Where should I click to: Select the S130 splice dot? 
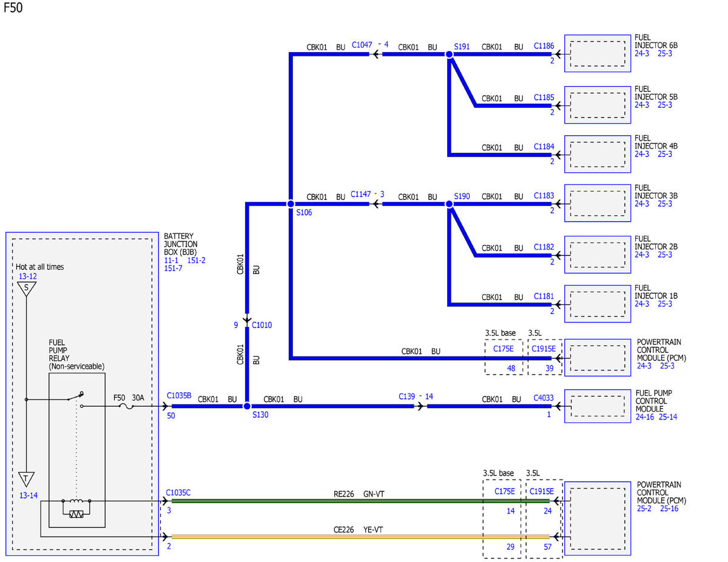pyautogui.click(x=247, y=406)
